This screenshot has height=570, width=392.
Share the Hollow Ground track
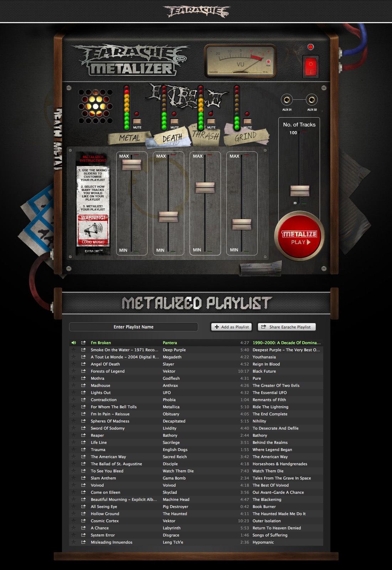[x=83, y=514]
